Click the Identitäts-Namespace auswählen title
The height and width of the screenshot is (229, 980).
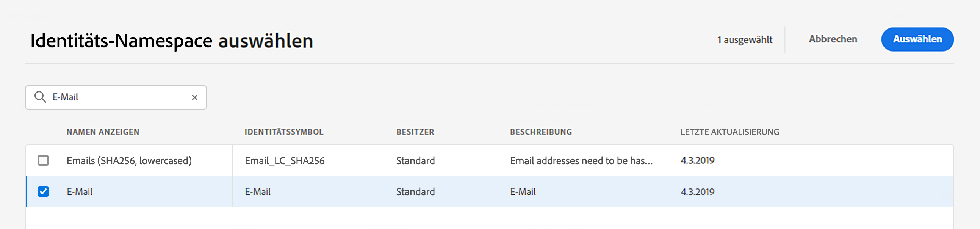[172, 41]
